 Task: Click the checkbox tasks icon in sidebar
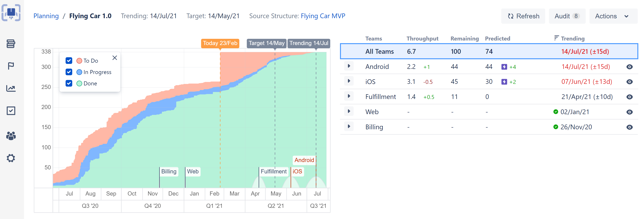click(x=11, y=111)
